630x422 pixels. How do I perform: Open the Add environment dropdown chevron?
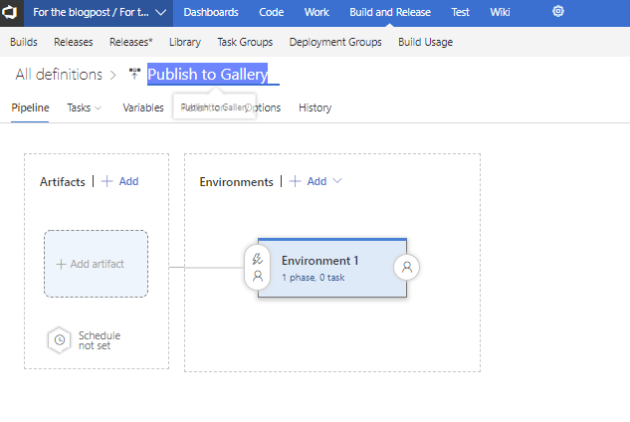tap(337, 181)
